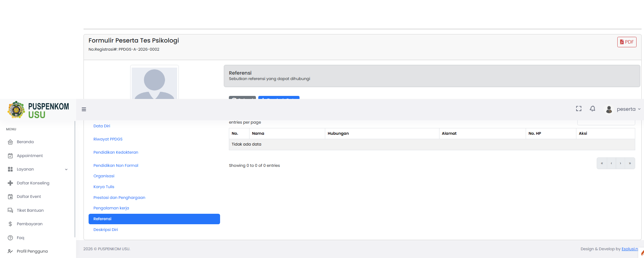
Task: Download the form as PDF
Action: coord(627,42)
